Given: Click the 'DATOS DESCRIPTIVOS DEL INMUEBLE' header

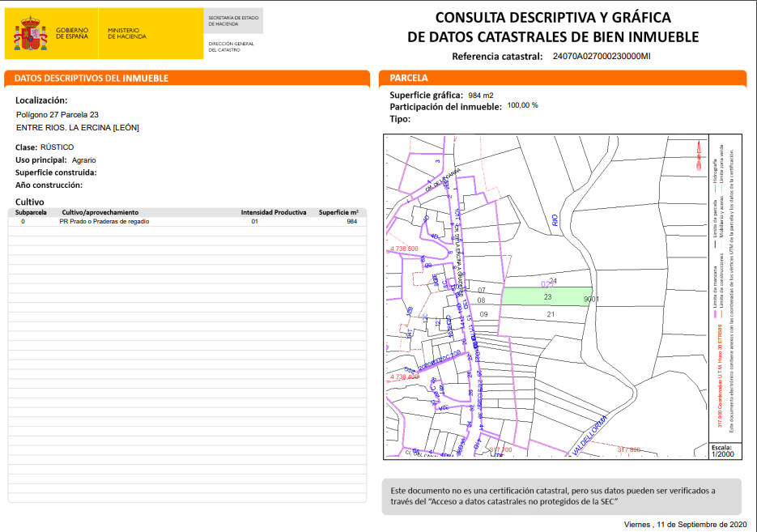Looking at the screenshot, I should [91, 79].
